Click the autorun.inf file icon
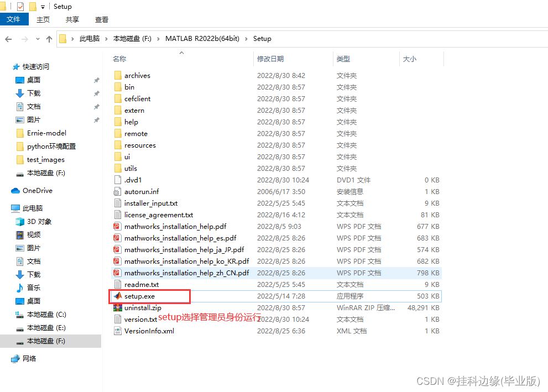 [117, 192]
